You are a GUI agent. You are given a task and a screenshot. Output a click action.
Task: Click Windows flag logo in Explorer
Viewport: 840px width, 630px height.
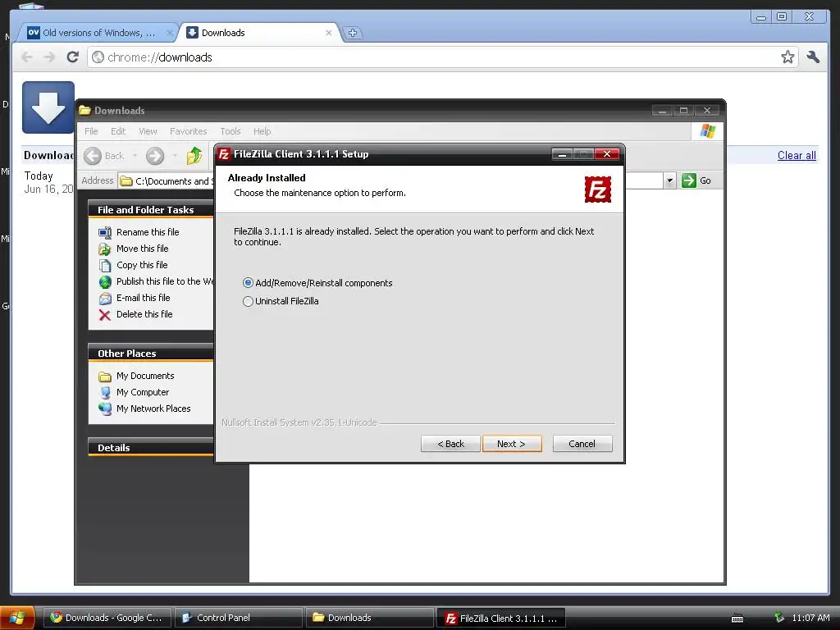[707, 131]
